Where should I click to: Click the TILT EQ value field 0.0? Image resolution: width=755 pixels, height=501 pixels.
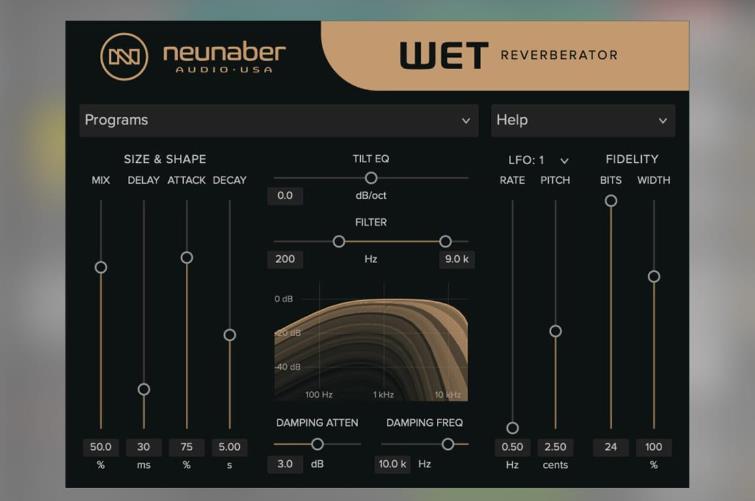[x=285, y=196]
